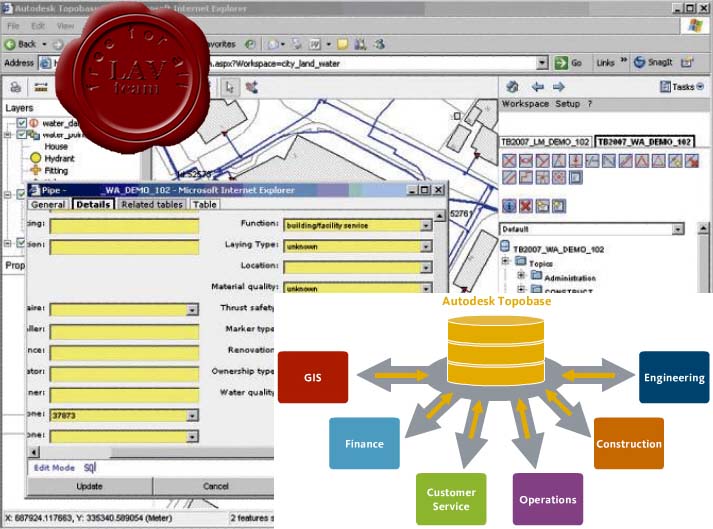Select the Fitting layer entry
The image size is (713, 529).
[56, 171]
